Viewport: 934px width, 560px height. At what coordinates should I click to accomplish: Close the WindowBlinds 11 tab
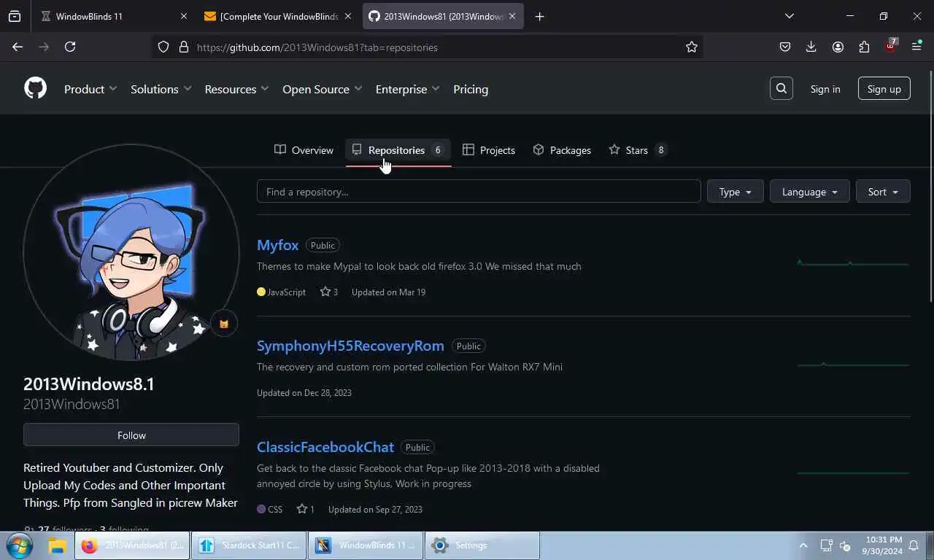183,16
